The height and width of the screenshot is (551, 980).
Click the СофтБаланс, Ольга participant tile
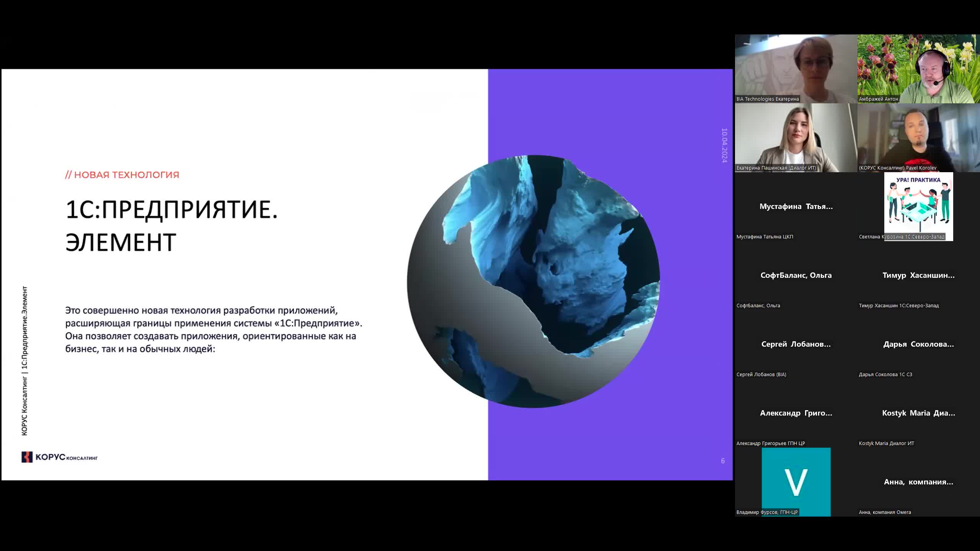(x=796, y=275)
